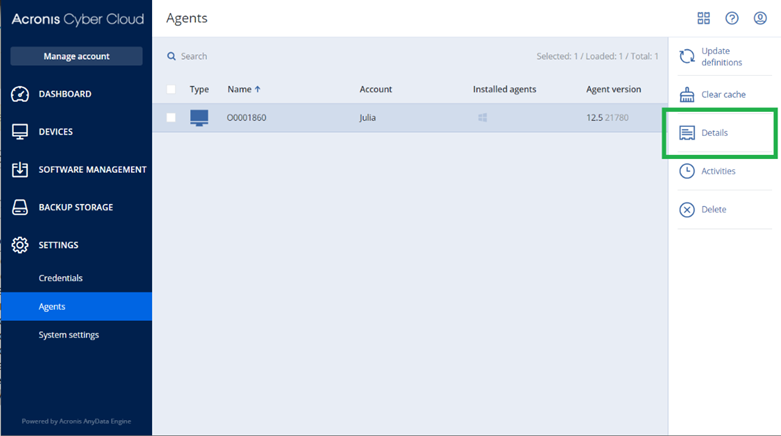
Task: Click agent name O0001860
Action: 247,118
